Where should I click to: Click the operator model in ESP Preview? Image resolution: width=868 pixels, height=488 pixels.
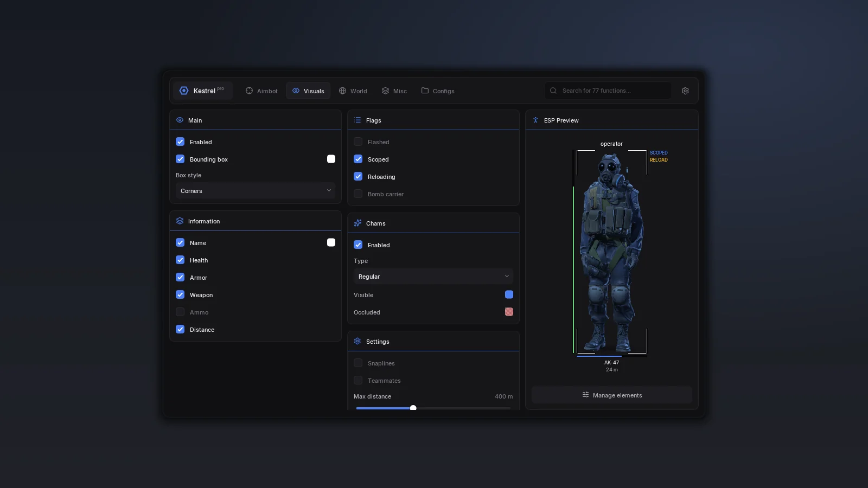point(611,252)
